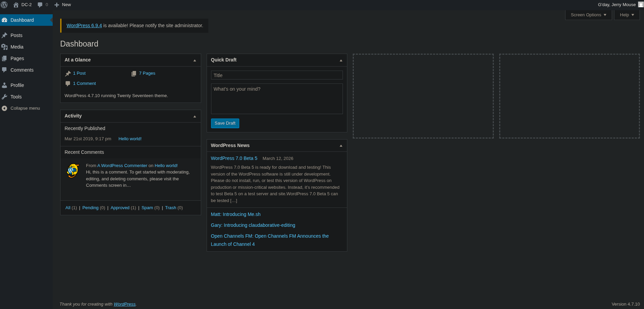Click the Quick Draft widget title
Image resolution: width=644 pixels, height=309 pixels.
(x=224, y=60)
